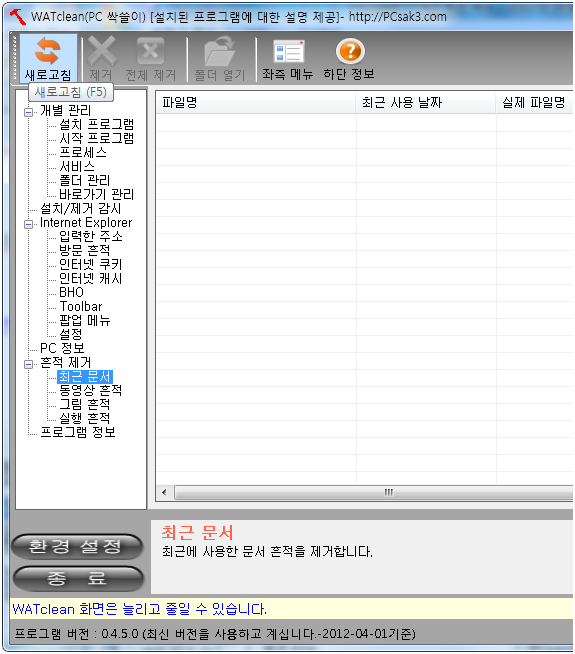Click the 개별 관리 tree label

click(x=65, y=111)
